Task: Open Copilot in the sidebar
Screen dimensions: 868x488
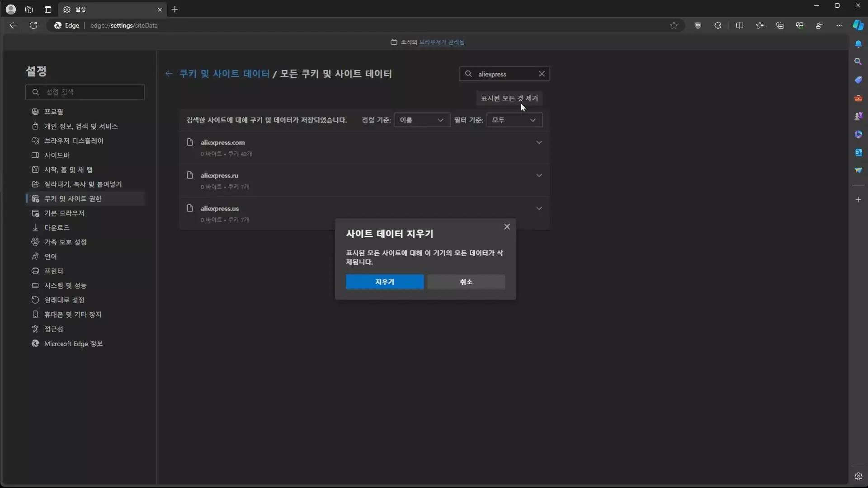Action: point(859,25)
